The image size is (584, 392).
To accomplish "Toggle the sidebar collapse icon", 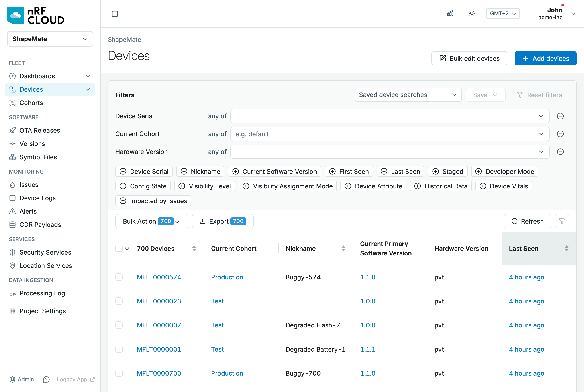I will click(x=115, y=14).
